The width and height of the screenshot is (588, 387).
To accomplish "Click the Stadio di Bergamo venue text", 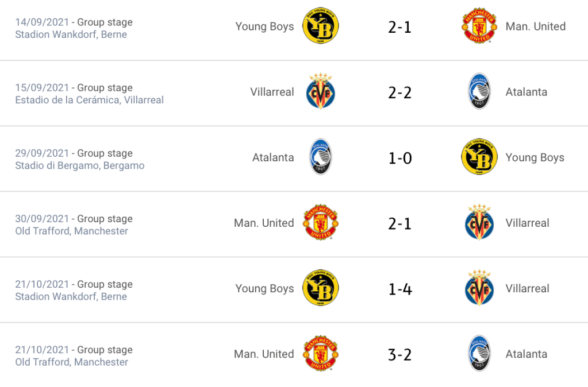I will click(80, 165).
